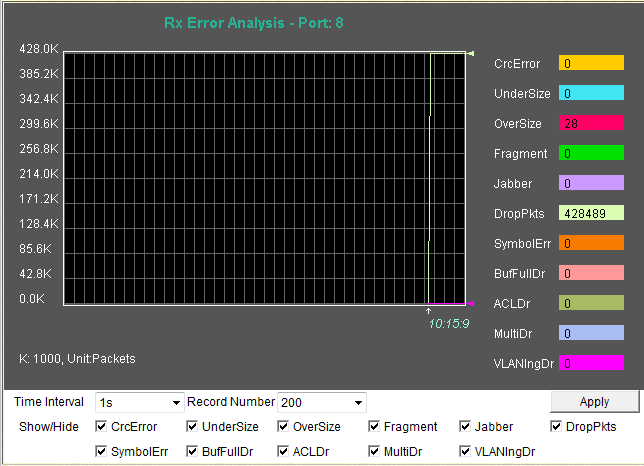Click the OverSize legend label

[518, 124]
